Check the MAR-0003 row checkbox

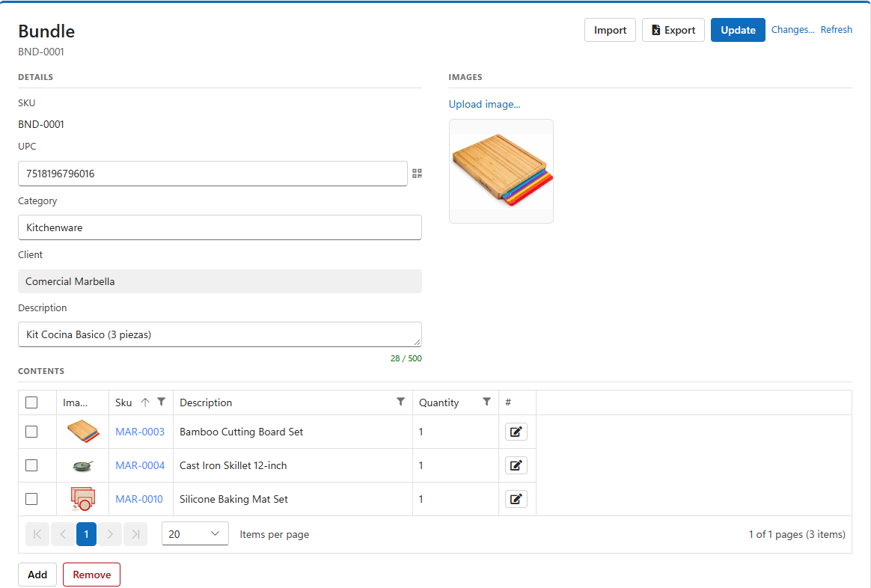[31, 432]
